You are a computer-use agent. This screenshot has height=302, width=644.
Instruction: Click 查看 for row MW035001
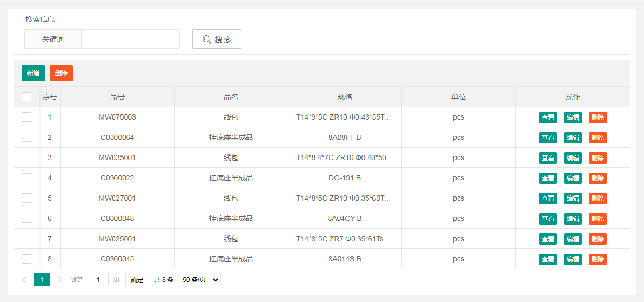(x=548, y=158)
